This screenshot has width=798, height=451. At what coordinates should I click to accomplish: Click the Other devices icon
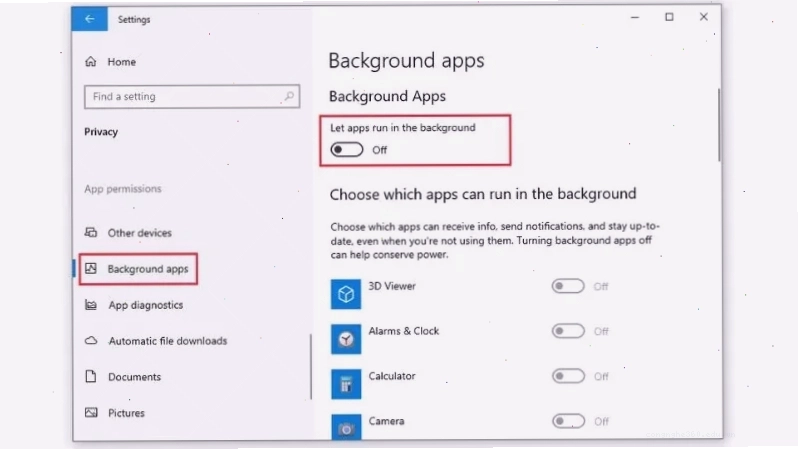91,233
